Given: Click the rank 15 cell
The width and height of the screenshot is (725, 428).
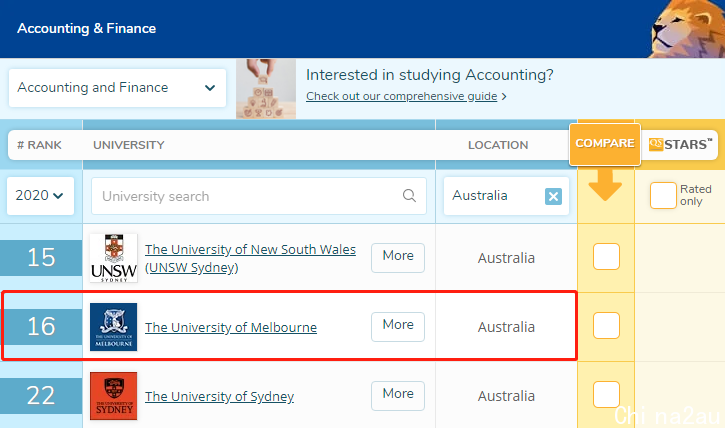Looking at the screenshot, I should [x=41, y=257].
